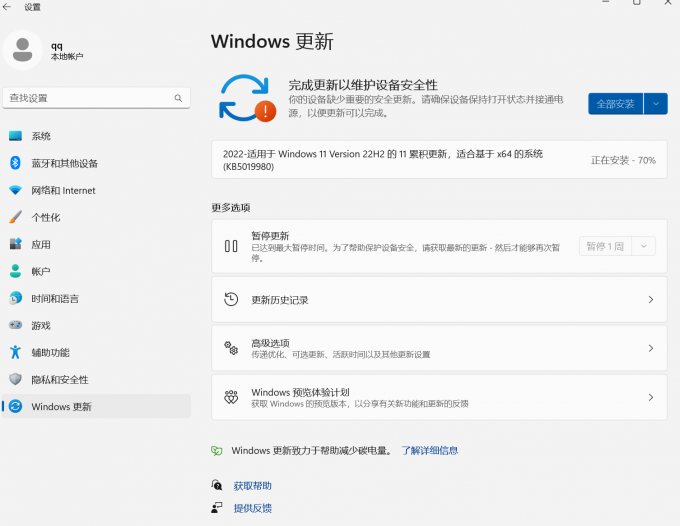The image size is (680, 526).
Task: Click the 提供反馈 feedback person icon
Action: coord(216,508)
